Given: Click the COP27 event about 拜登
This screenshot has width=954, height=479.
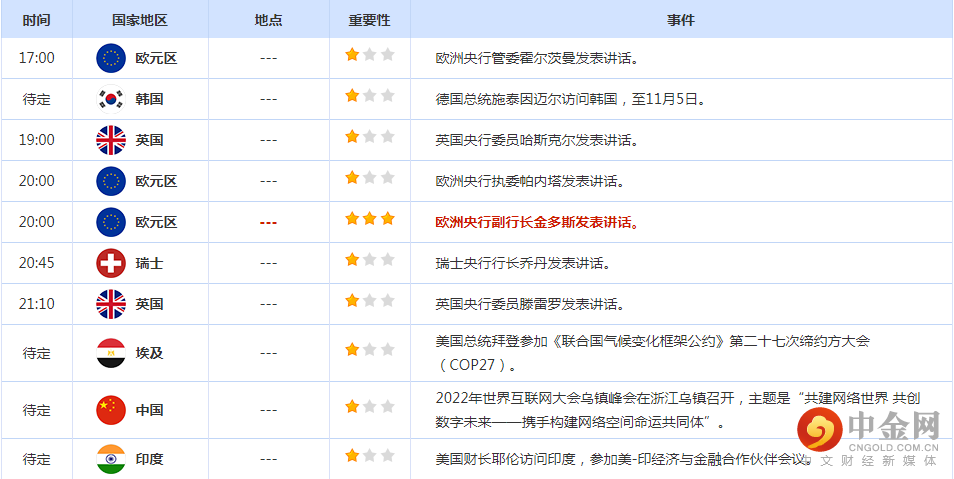Looking at the screenshot, I should point(653,353).
